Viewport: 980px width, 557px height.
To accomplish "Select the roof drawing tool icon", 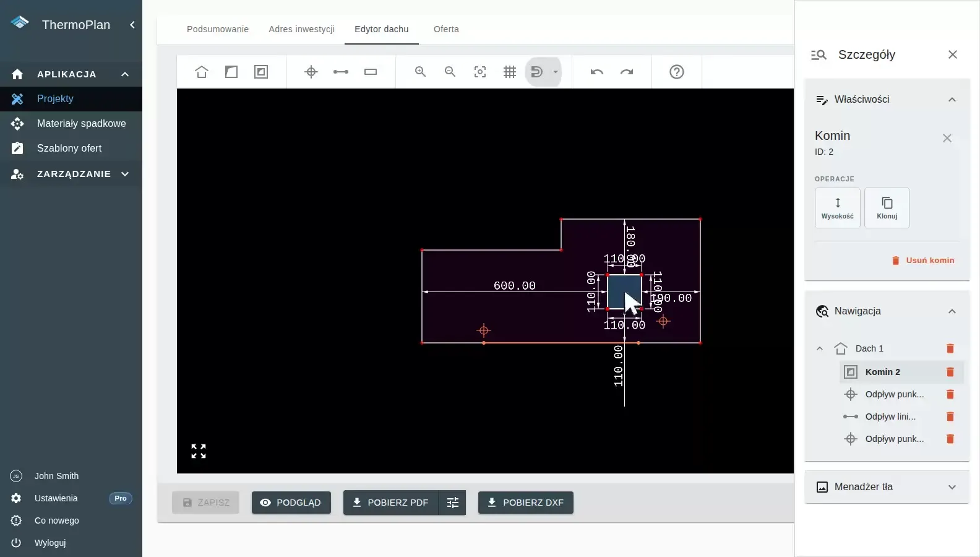I will 202,72.
